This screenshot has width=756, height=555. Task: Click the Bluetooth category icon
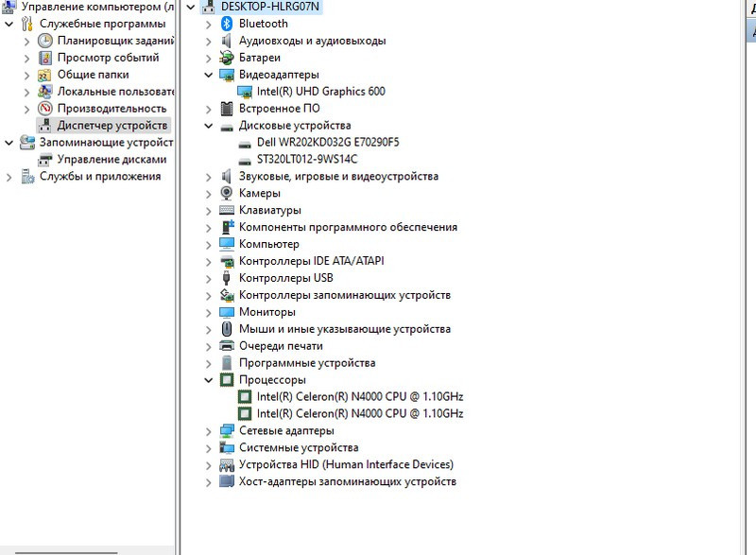[x=227, y=24]
